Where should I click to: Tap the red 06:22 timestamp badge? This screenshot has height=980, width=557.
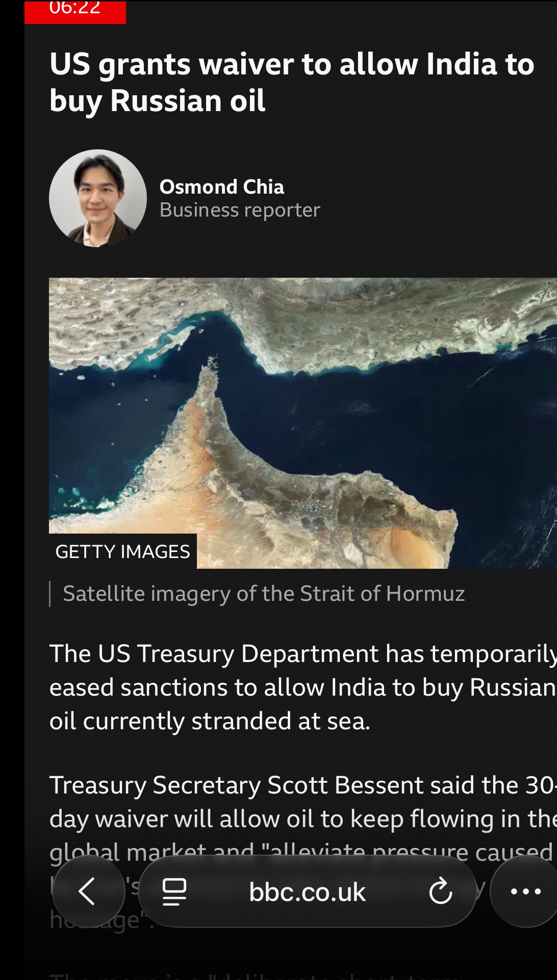pos(75,11)
